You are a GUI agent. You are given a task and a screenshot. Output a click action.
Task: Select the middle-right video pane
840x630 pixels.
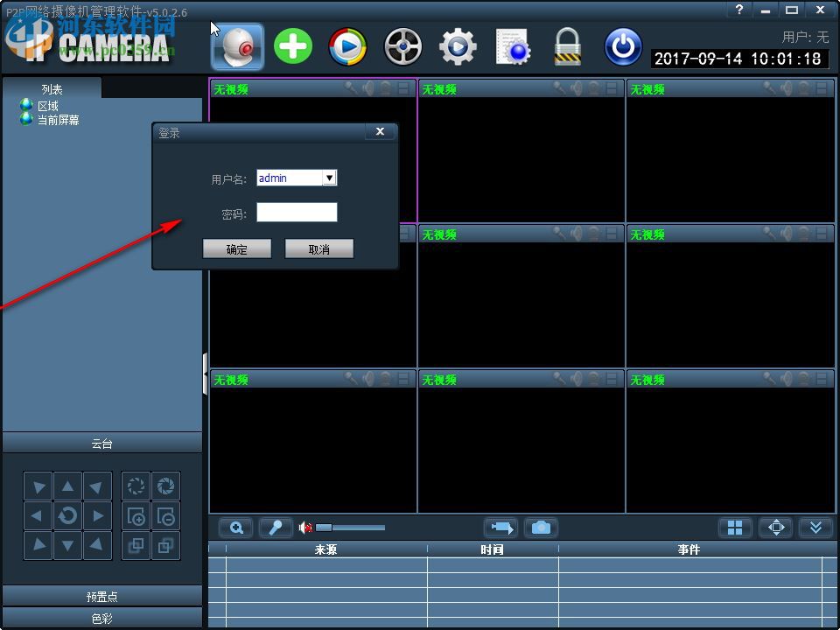tap(730, 296)
